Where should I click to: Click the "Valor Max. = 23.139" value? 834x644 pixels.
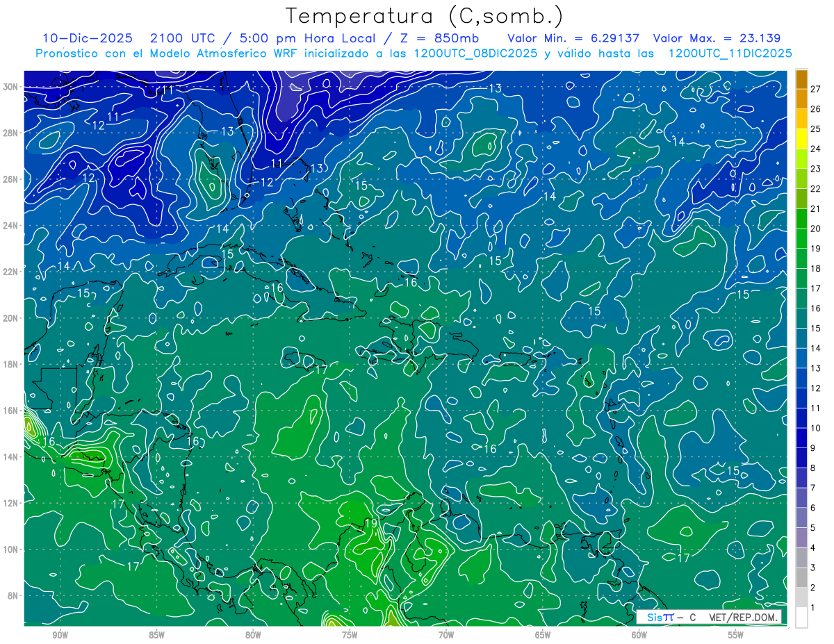717,38
